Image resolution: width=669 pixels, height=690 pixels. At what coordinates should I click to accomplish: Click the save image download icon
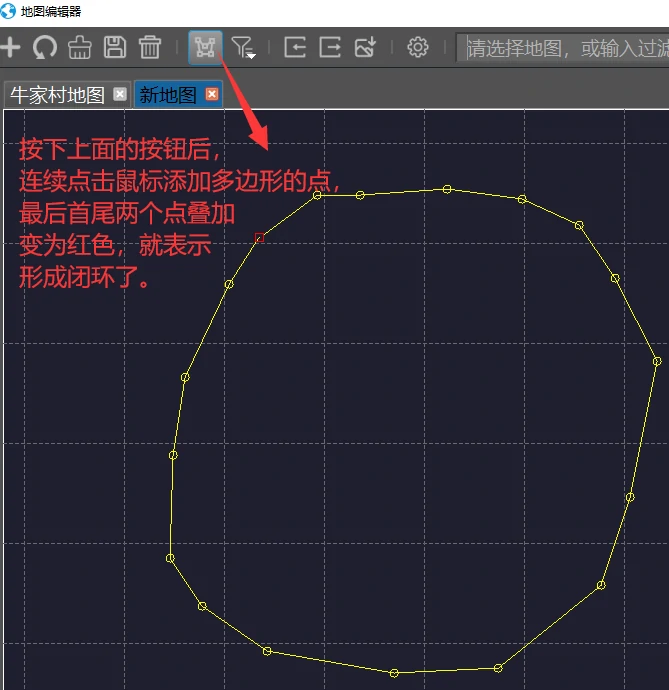click(365, 47)
